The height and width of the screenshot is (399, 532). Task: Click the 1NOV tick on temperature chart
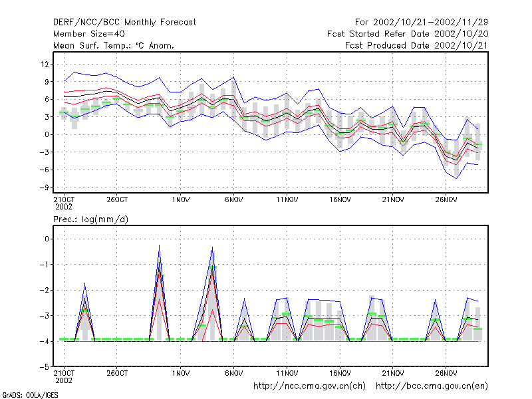pos(180,200)
